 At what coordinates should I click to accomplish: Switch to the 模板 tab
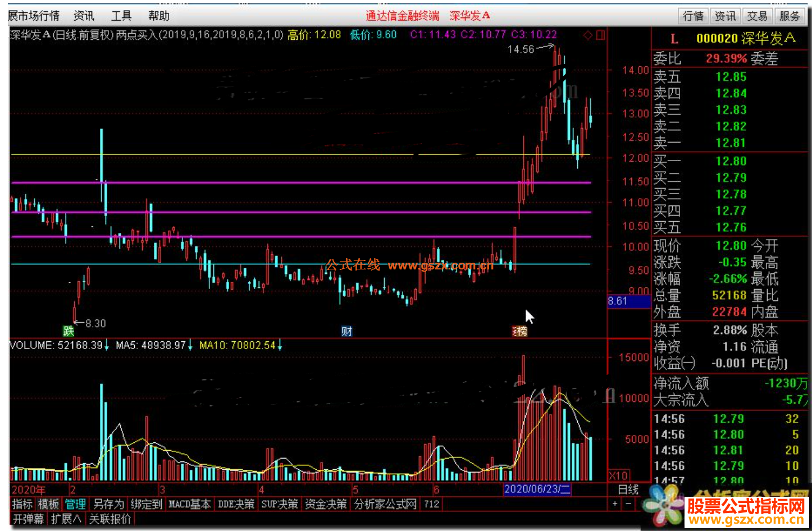coord(48,504)
